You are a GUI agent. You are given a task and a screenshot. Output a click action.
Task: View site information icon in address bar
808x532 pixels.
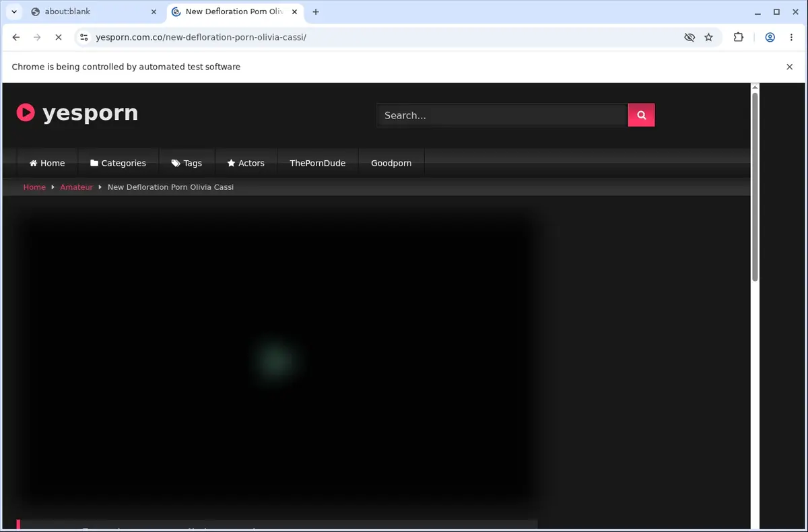(84, 38)
